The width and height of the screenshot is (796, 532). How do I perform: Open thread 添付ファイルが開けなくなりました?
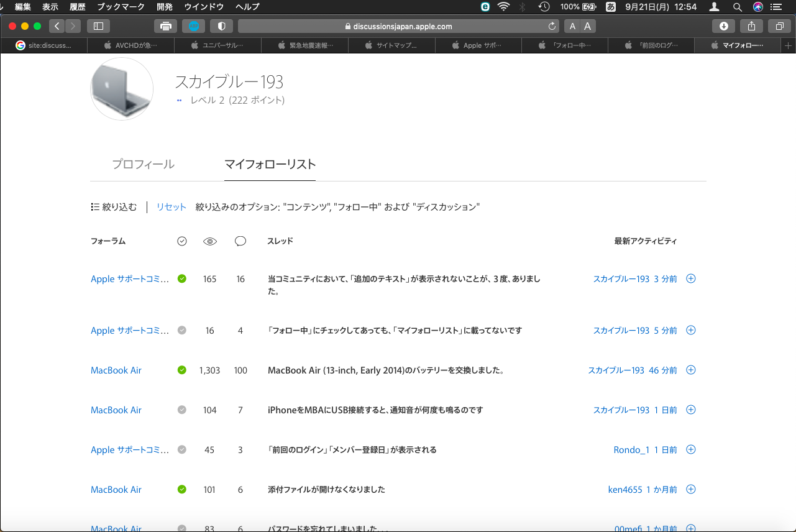326,489
